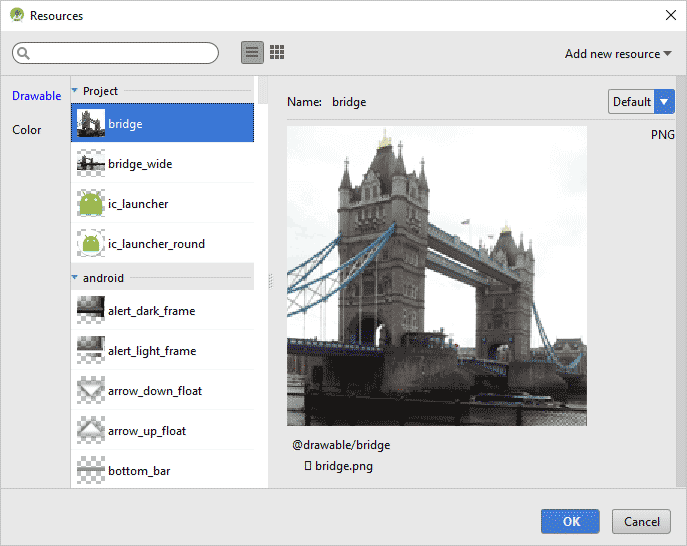Click the Tower Bridge preview image
Viewport: 687px width, 546px height.
pos(437,276)
